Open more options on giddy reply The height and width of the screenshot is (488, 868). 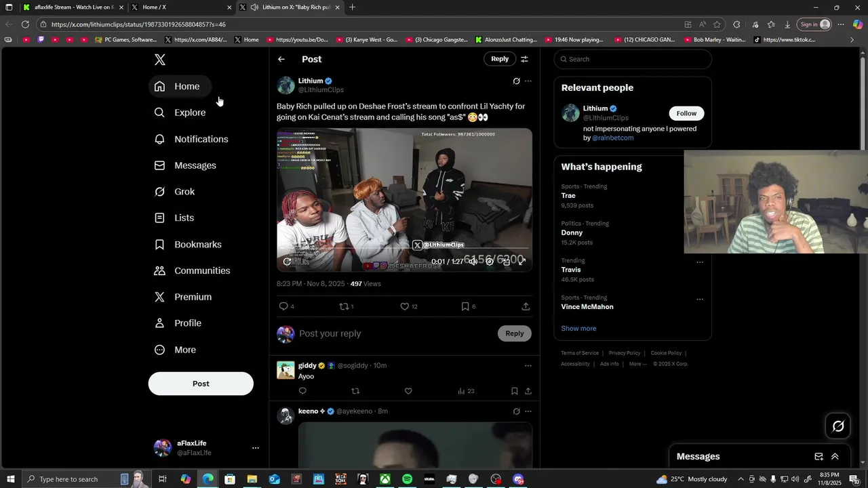pos(528,366)
